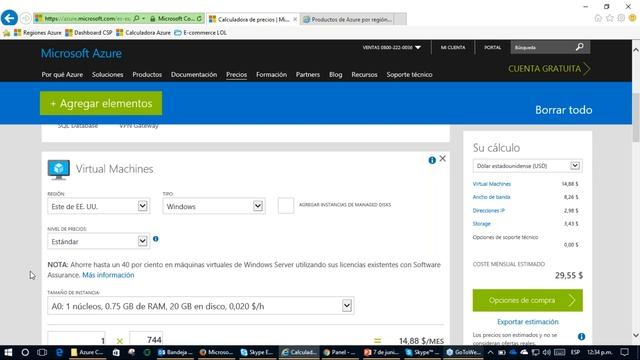Click the refresh icon in the address bar
This screenshot has width=640, height=360.
199,18
